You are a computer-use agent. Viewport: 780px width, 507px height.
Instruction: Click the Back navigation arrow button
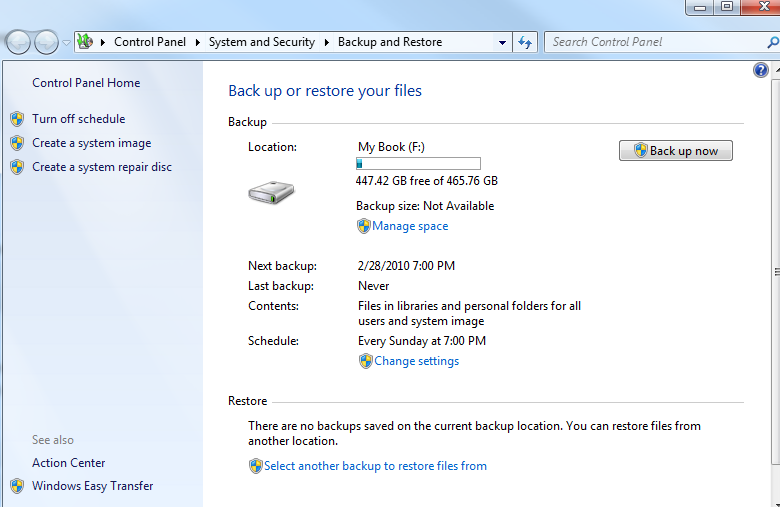click(19, 42)
